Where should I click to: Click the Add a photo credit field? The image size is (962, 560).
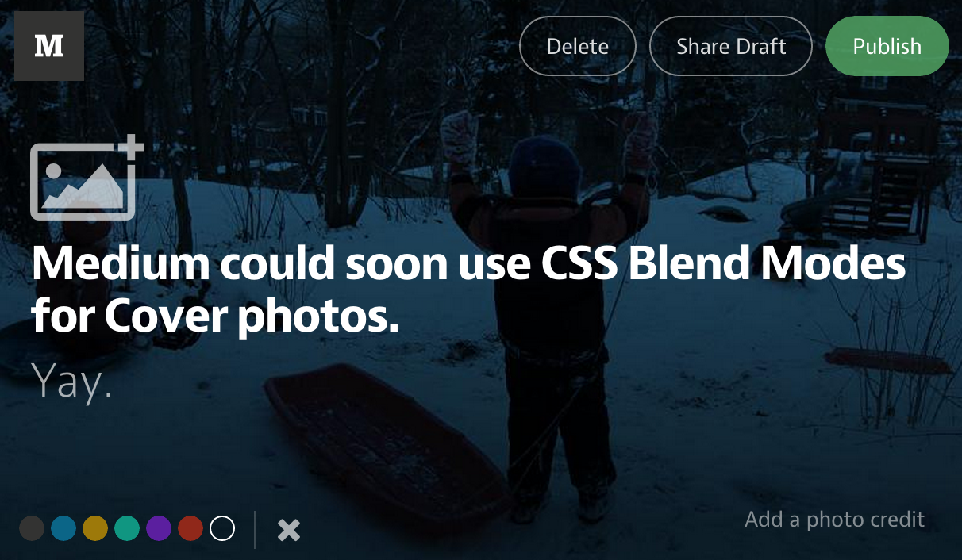(x=835, y=520)
